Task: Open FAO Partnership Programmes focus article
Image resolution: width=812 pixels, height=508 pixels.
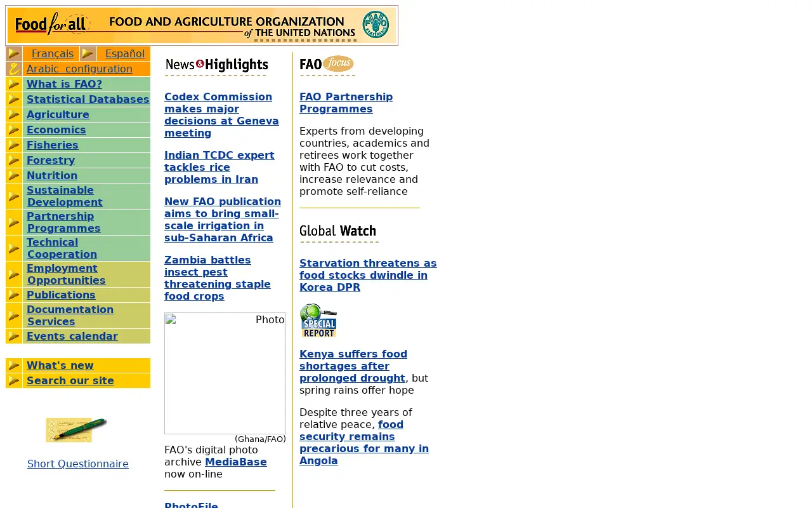Action: point(346,103)
